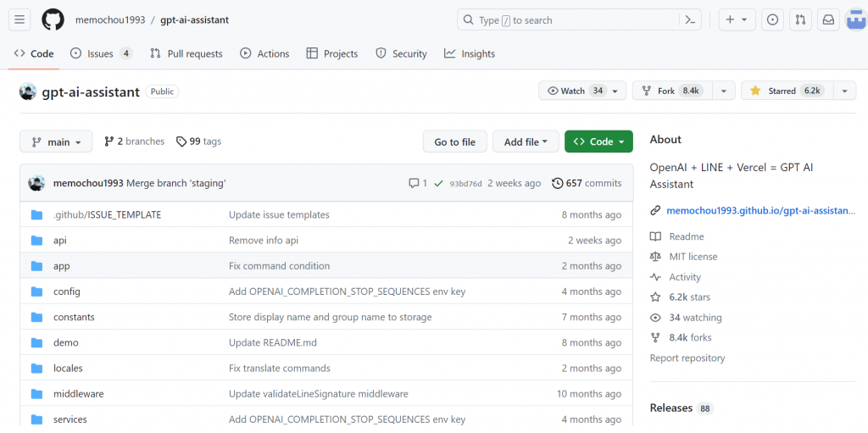Expand the arrow next to the Fork button
The width and height of the screenshot is (868, 433).
click(x=723, y=91)
